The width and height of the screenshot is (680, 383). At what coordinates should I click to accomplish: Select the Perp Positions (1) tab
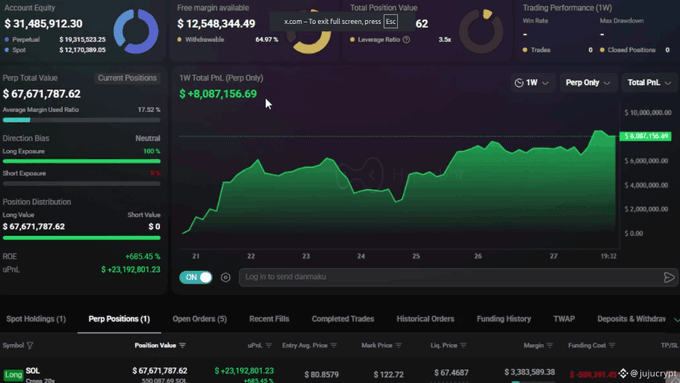click(119, 319)
